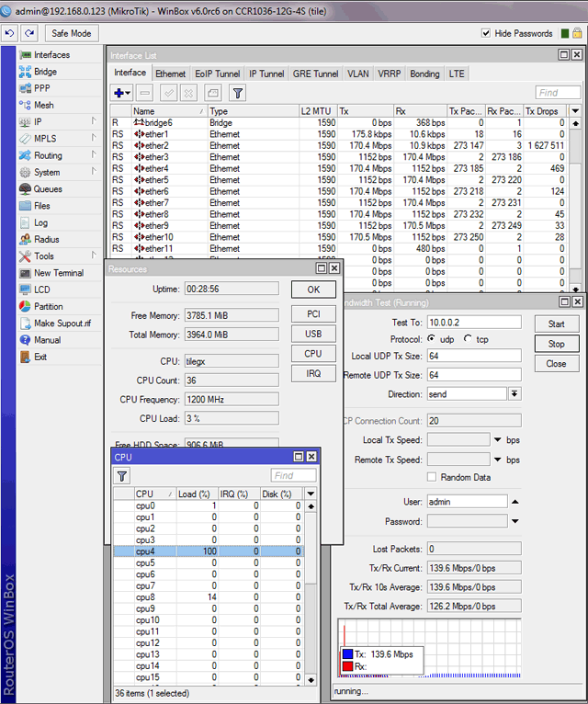Launch New Terminal from sidebar

tap(59, 273)
